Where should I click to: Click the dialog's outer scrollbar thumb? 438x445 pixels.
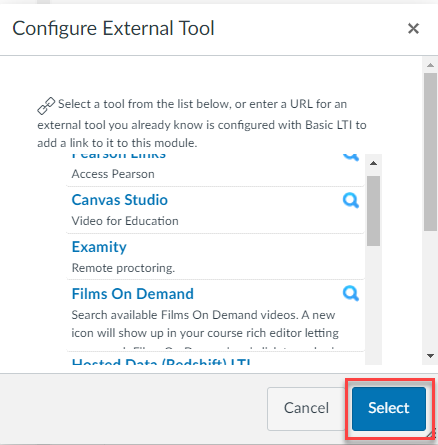click(x=430, y=152)
